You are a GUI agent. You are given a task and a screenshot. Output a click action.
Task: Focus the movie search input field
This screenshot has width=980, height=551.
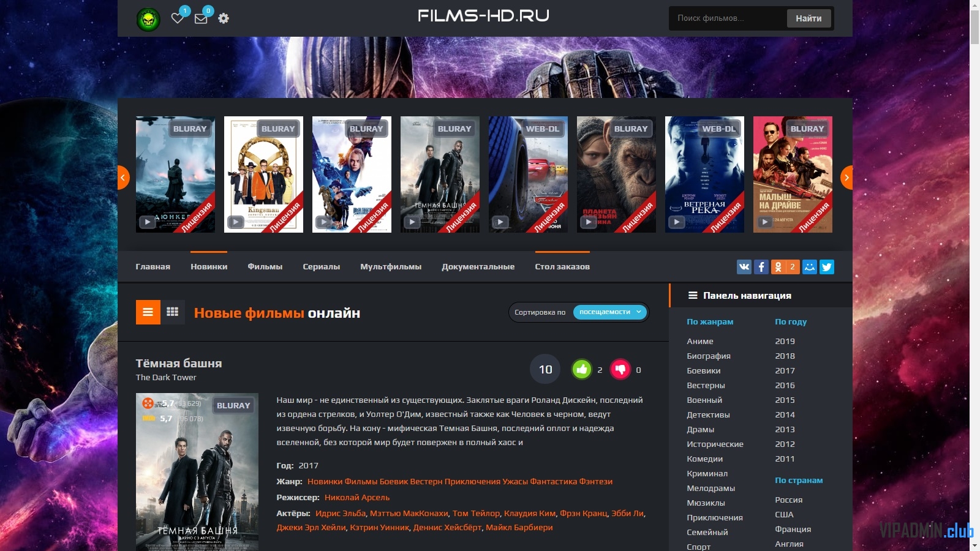[x=729, y=18]
